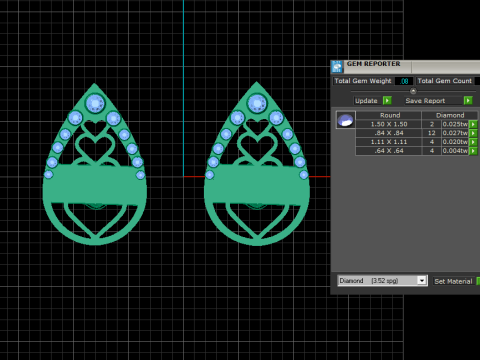Click the Round column header
This screenshot has height=360, width=480.
(389, 115)
